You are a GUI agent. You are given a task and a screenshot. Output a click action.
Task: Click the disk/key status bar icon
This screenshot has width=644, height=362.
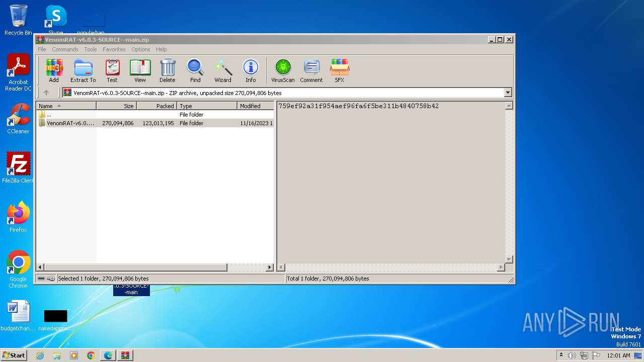point(46,279)
